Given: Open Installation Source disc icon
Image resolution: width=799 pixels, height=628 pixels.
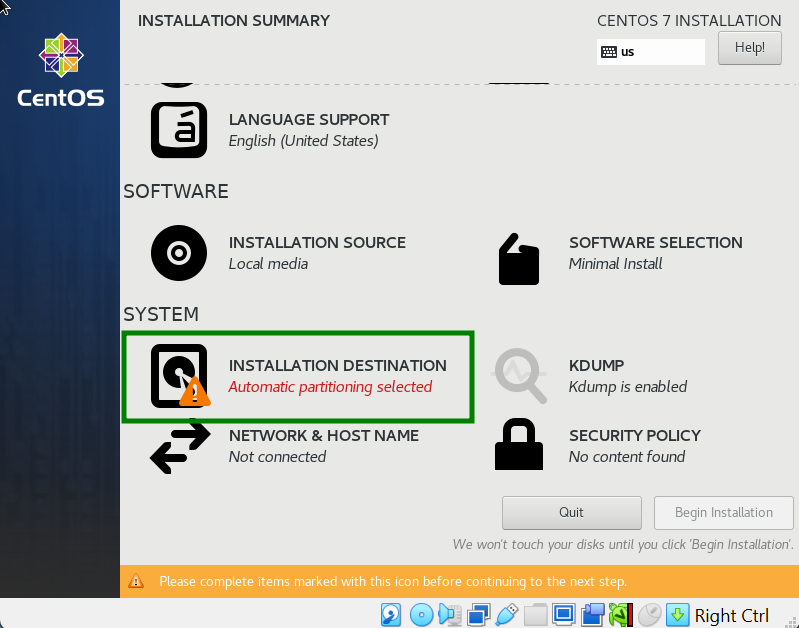Looking at the screenshot, I should click(x=179, y=253).
